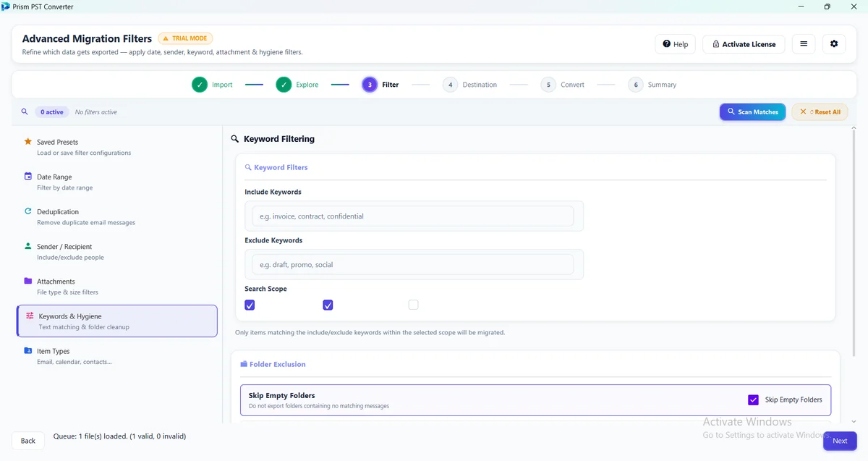Click the '0 active' filter count pill
The width and height of the screenshot is (868, 461).
tap(52, 112)
